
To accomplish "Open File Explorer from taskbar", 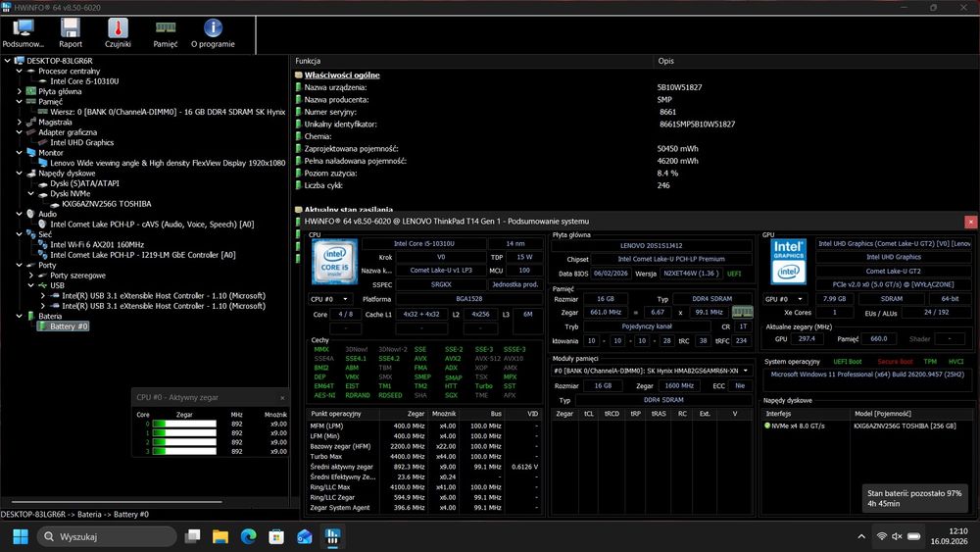I will pos(220,537).
